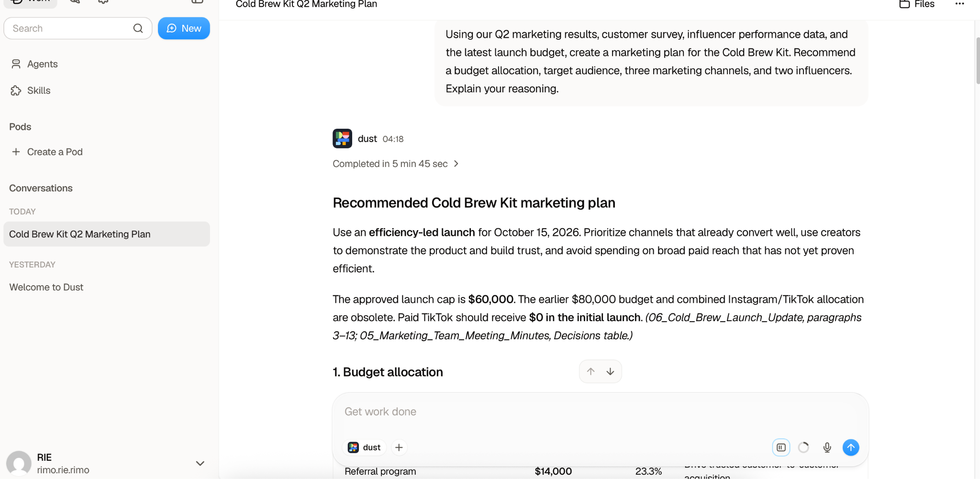The height and width of the screenshot is (479, 980).
Task: Focus the Get work done message field
Action: pyautogui.click(x=600, y=412)
